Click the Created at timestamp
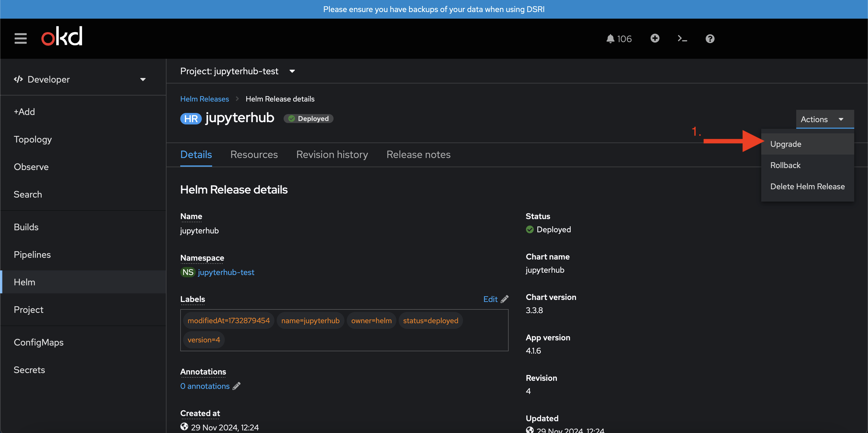Screen dimensions: 868x433 [225, 427]
